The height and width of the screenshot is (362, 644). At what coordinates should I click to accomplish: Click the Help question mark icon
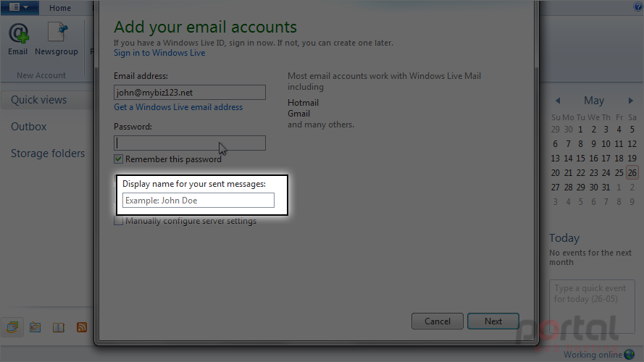(638, 7)
